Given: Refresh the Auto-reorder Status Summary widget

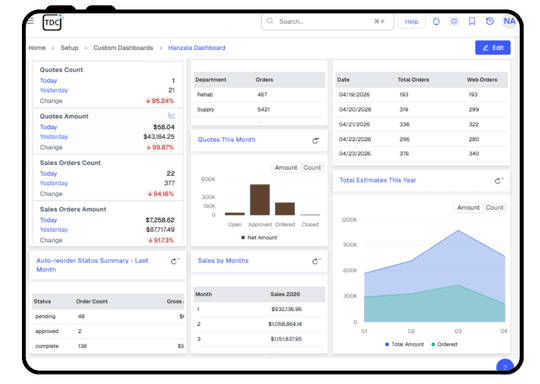Looking at the screenshot, I should [175, 261].
